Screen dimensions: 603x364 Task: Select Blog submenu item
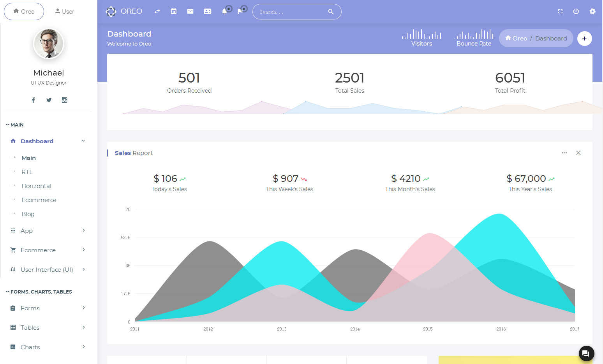click(x=28, y=214)
